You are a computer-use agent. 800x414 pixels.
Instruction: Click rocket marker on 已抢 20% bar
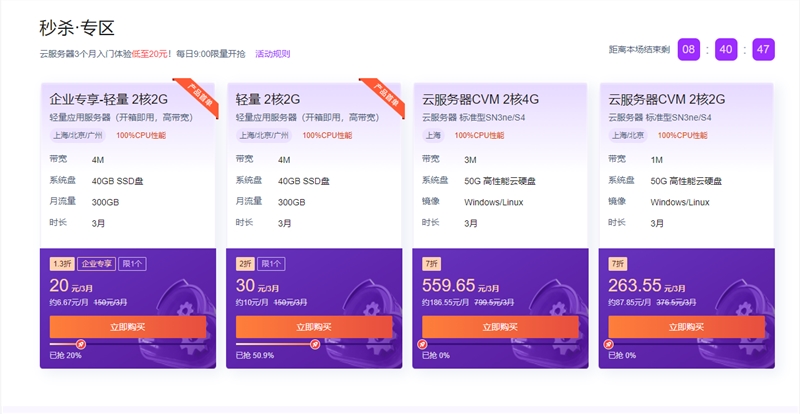(x=81, y=344)
